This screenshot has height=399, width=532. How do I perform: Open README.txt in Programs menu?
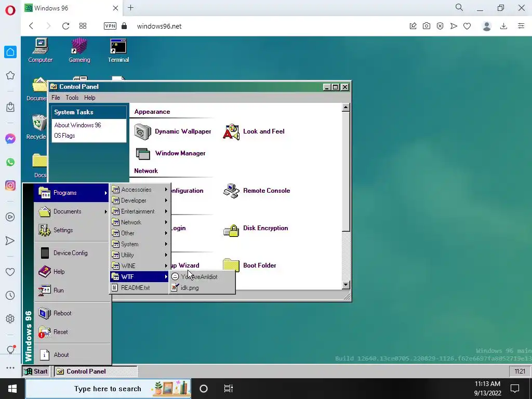coord(140,288)
